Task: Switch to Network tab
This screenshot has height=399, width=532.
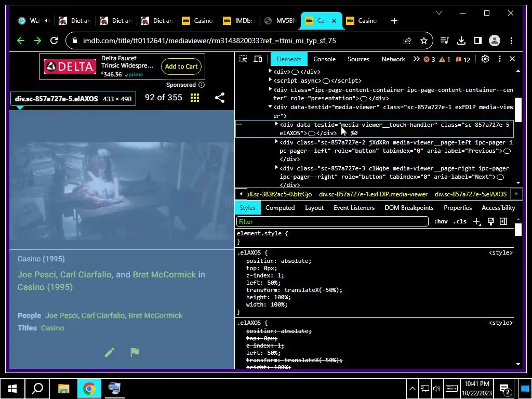Action: pyautogui.click(x=393, y=59)
